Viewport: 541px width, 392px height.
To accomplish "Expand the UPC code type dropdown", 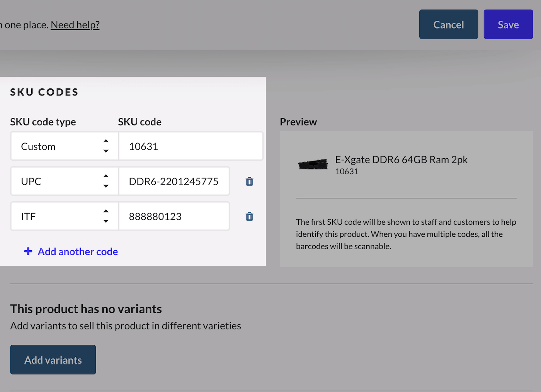I will [x=58, y=181].
